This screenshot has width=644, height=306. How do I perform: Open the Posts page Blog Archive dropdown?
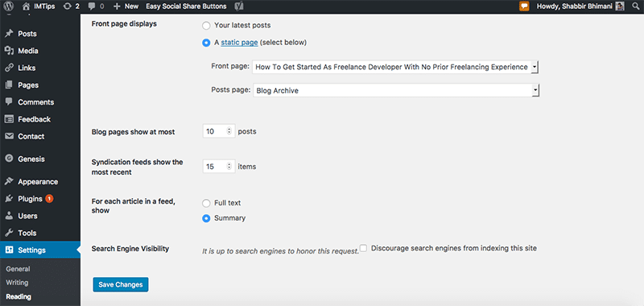click(396, 90)
